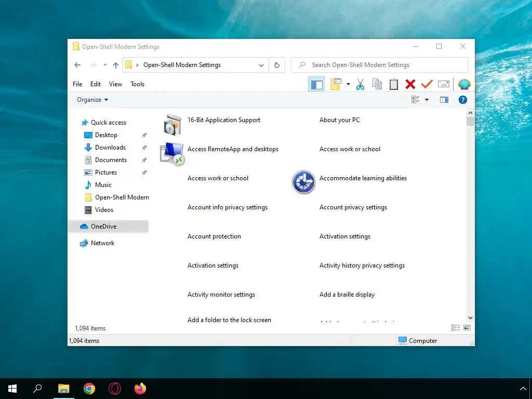
Task: Select the Accommodate learning abilities icon
Action: pyautogui.click(x=303, y=182)
